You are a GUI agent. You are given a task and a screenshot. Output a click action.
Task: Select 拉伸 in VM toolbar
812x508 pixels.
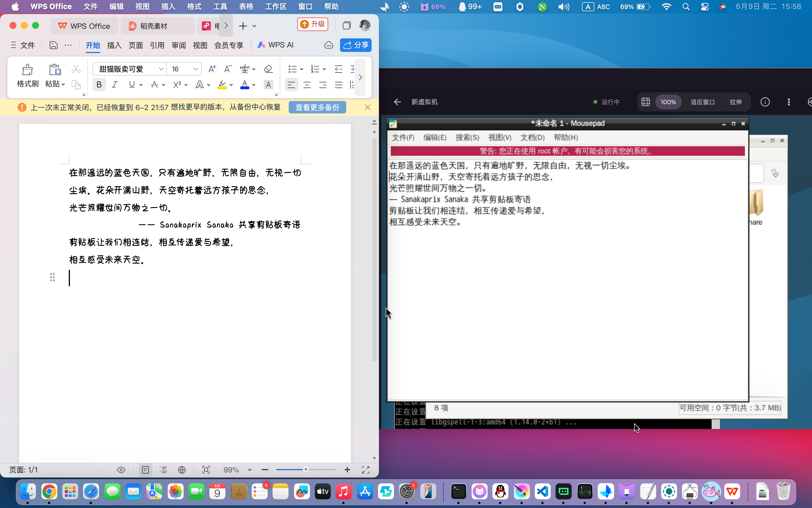[x=736, y=102]
